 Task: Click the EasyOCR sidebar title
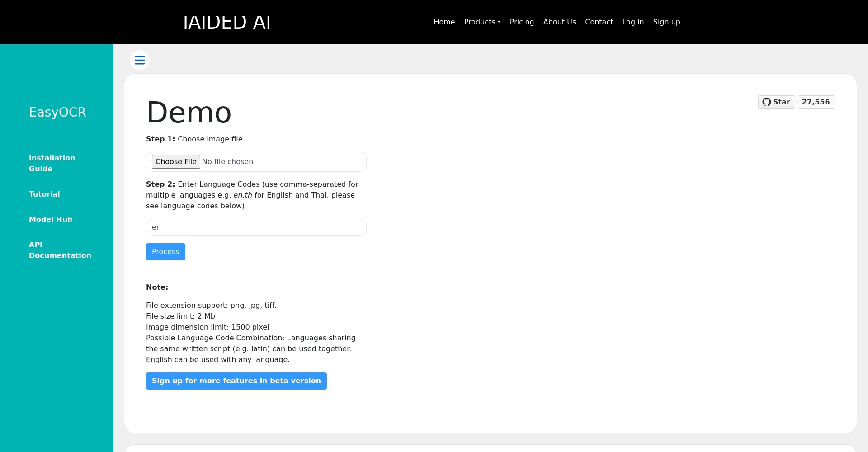pyautogui.click(x=57, y=112)
